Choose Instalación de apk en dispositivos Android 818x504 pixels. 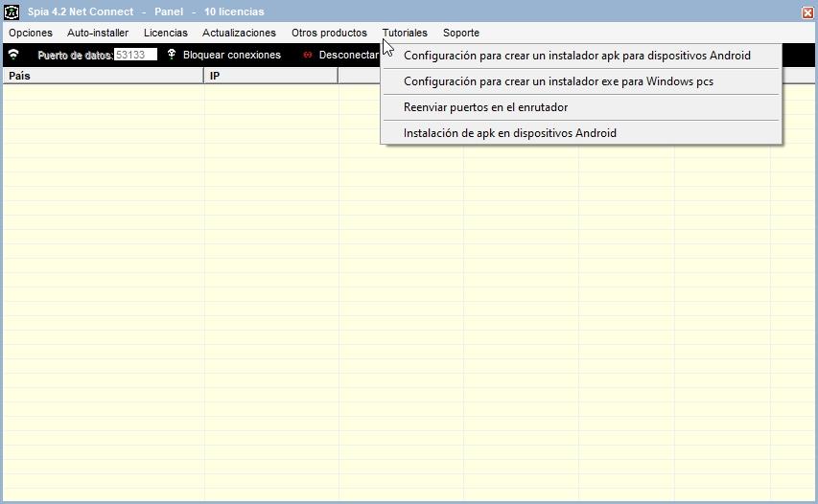581,133
